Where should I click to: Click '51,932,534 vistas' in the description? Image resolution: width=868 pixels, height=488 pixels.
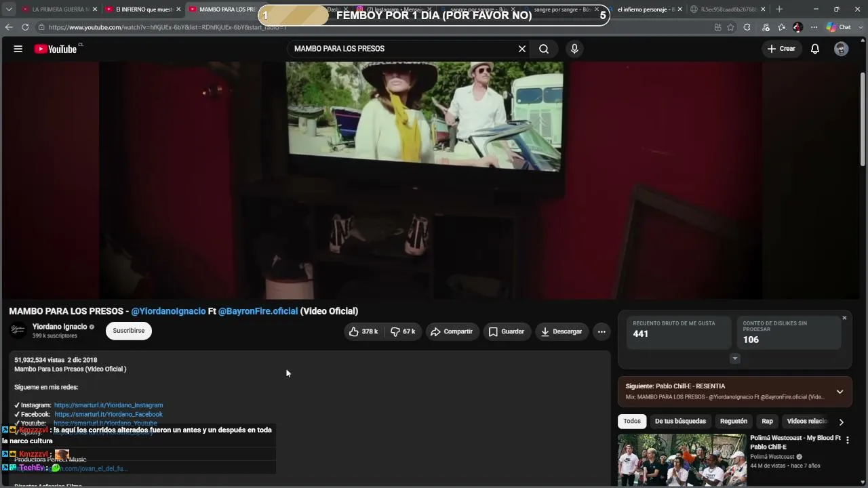[39, 360]
